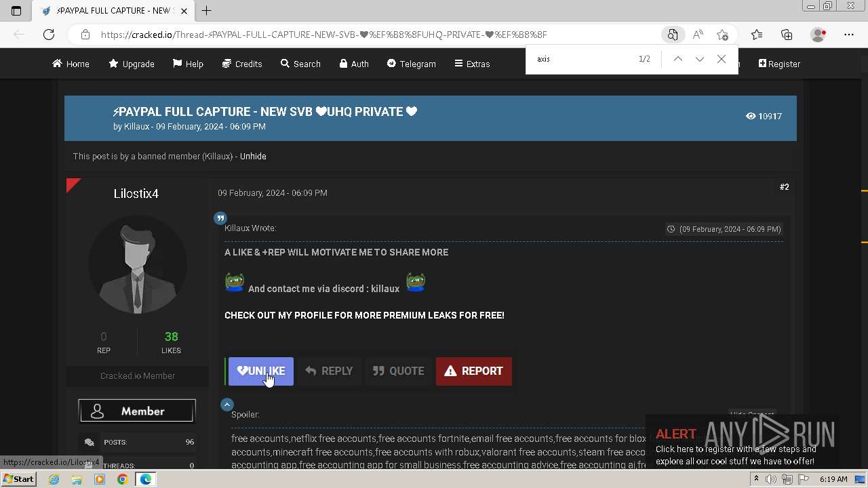Viewport: 868px width, 488px height.
Task: Click the Edge taskbar icon
Action: coord(146,479)
